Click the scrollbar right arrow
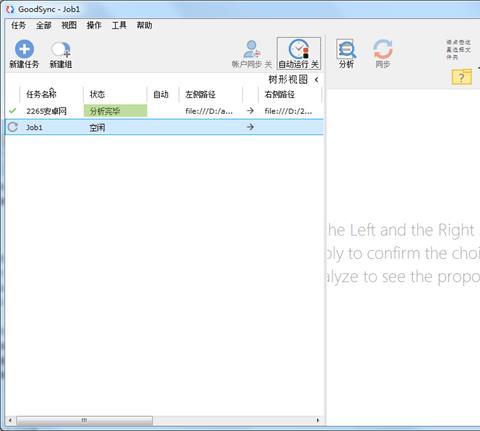This screenshot has height=431, width=480. click(x=318, y=420)
